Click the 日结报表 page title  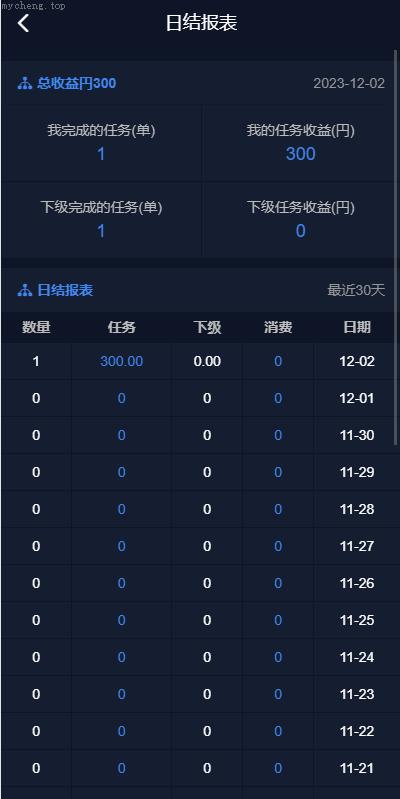click(x=201, y=23)
